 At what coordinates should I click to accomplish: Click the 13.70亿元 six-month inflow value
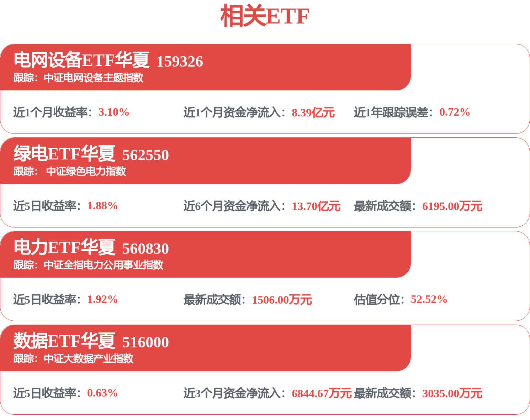coord(316,206)
